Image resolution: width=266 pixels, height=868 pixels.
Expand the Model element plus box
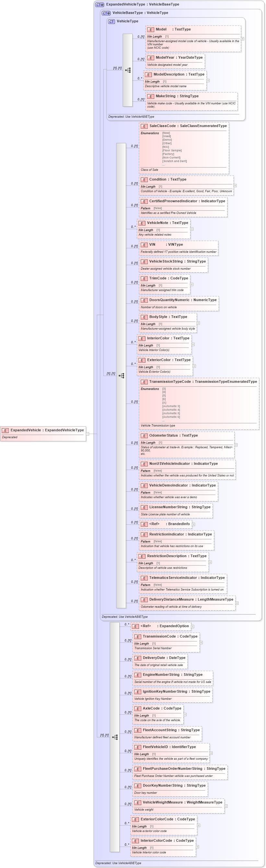242,39
